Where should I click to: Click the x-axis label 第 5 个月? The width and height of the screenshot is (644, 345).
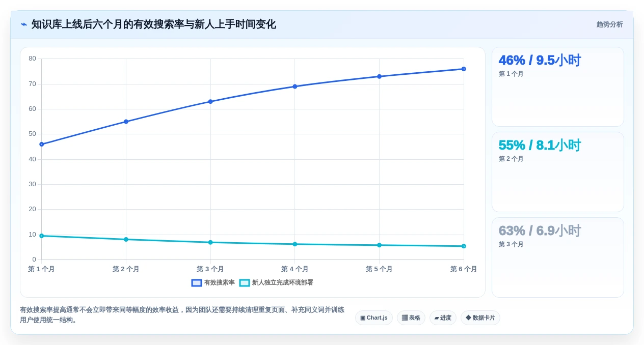pyautogui.click(x=379, y=269)
